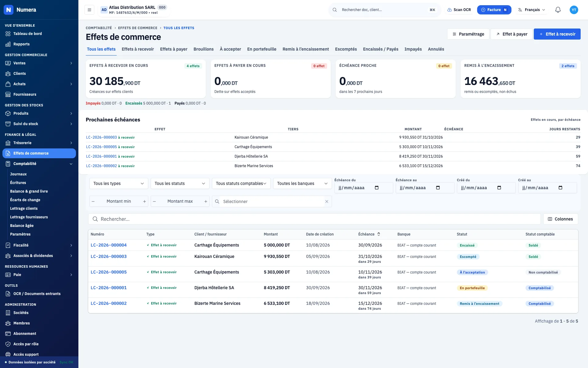Clear the Sélectionner field with X
Image resolution: width=588 pixels, height=368 pixels.
pyautogui.click(x=327, y=201)
